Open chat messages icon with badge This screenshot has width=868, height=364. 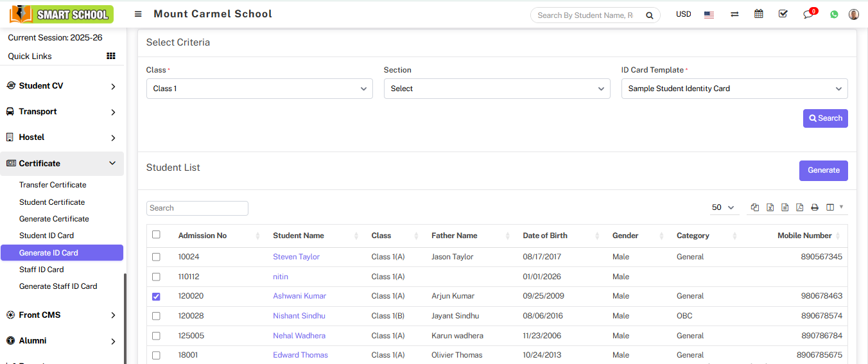pos(808,14)
